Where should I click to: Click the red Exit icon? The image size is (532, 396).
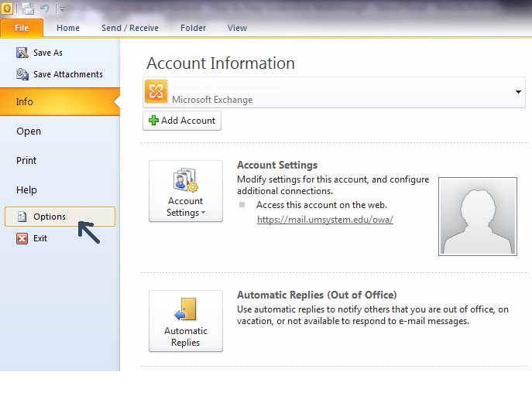pos(22,238)
